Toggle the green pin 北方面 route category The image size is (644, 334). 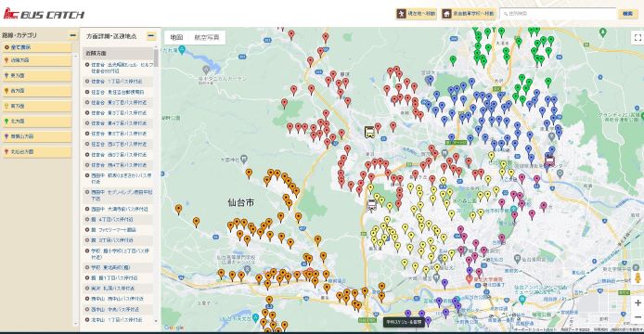pos(36,122)
